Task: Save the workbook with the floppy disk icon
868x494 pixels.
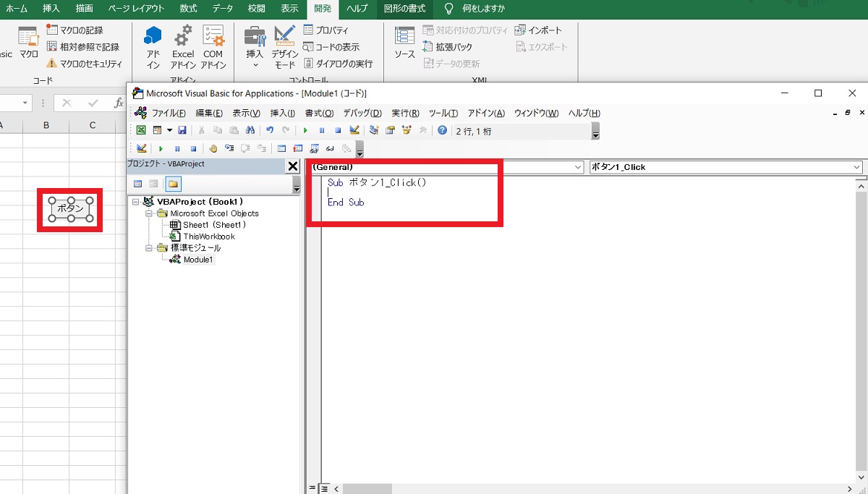Action: pos(182,130)
